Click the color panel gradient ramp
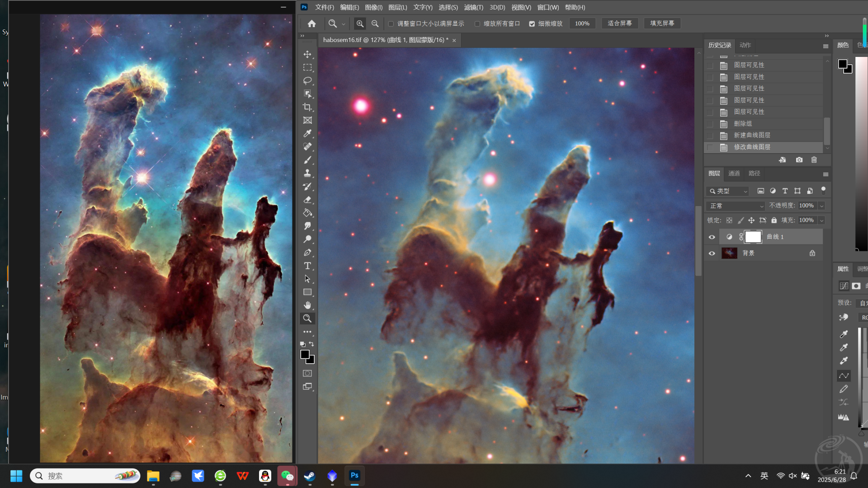The image size is (868, 488). (861, 154)
